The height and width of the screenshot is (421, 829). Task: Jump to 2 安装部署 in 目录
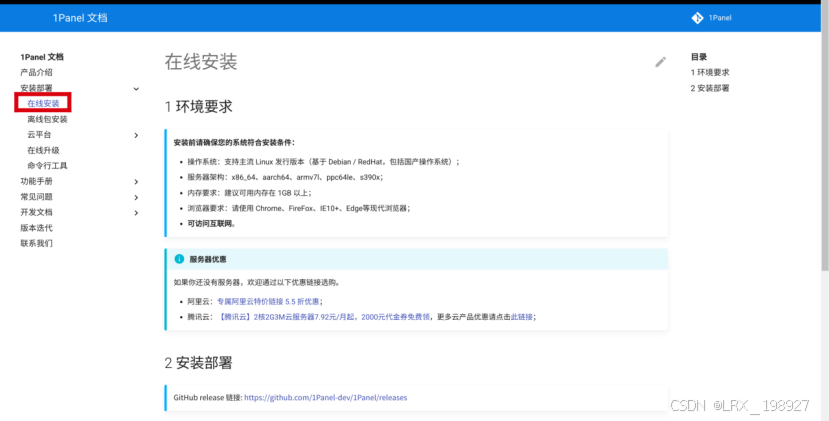[x=710, y=88]
